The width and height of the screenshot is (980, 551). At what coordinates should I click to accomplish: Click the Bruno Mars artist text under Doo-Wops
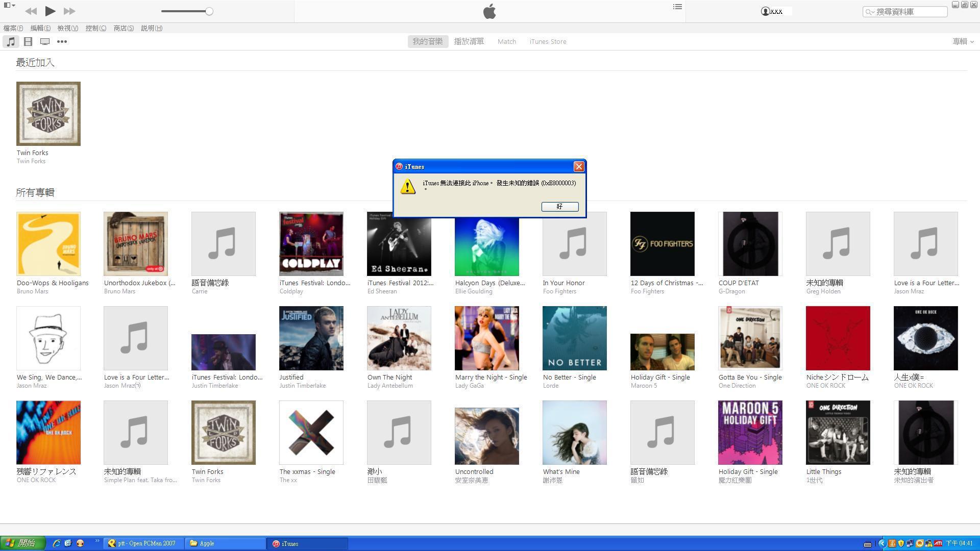(x=32, y=291)
